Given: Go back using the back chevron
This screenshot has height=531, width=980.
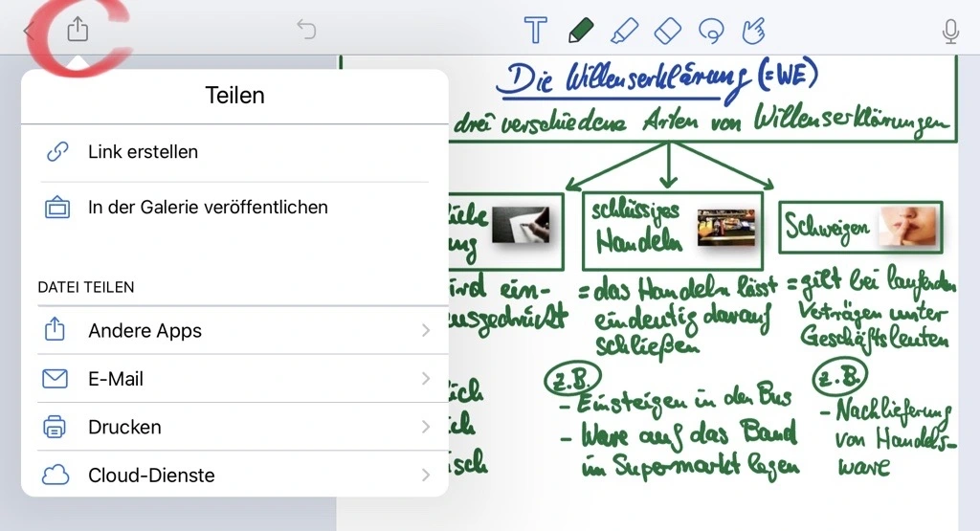Looking at the screenshot, I should point(28,31).
